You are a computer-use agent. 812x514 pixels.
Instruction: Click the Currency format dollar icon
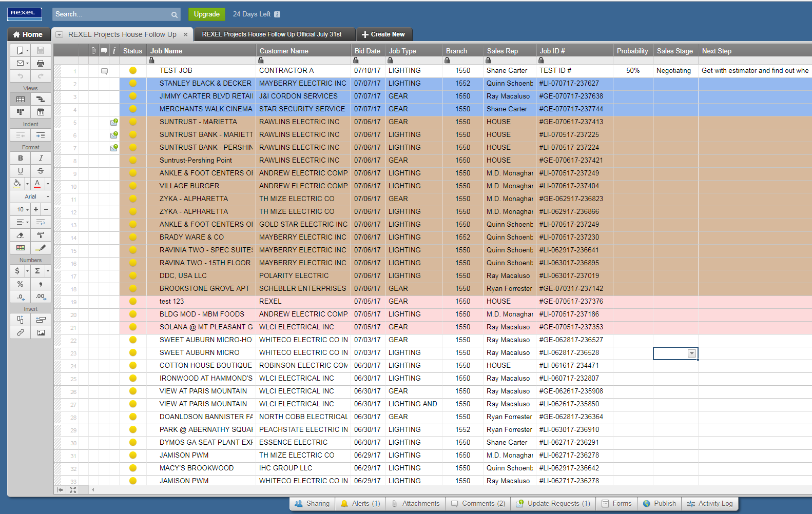pos(17,271)
